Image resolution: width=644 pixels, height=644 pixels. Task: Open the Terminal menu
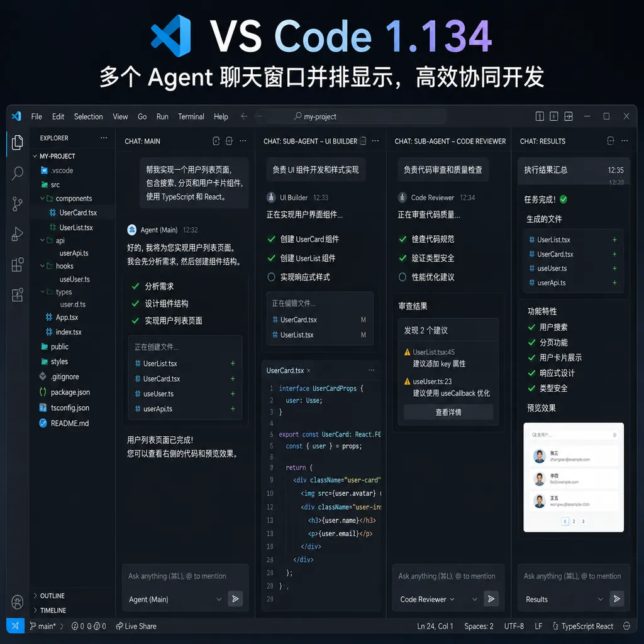click(191, 116)
